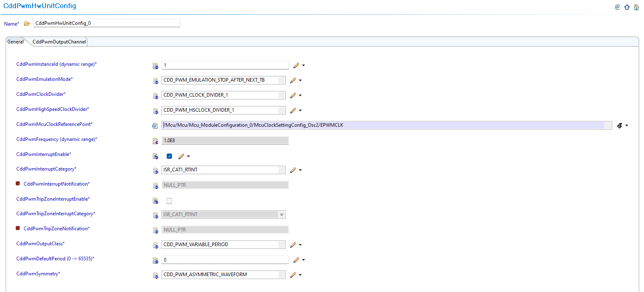Toggle the CddPwmTripZoneInterruptEnable checkbox

(170, 201)
